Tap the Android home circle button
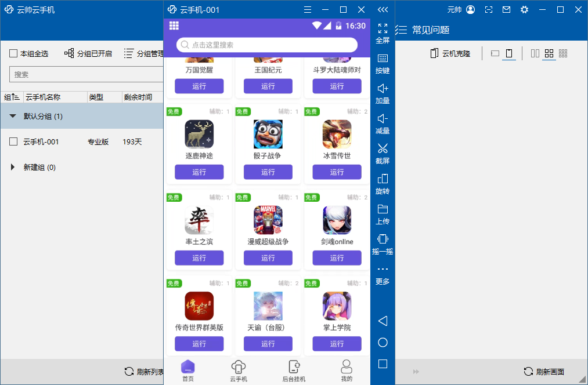This screenshot has height=385, width=588. (383, 342)
